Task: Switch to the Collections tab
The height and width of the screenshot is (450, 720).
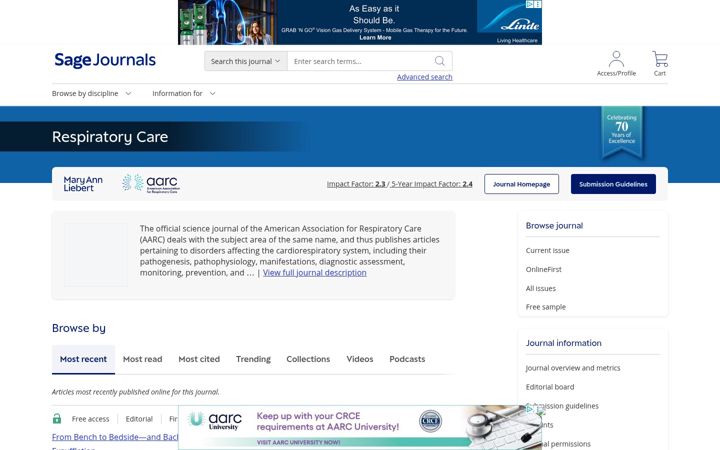Action: 308,359
